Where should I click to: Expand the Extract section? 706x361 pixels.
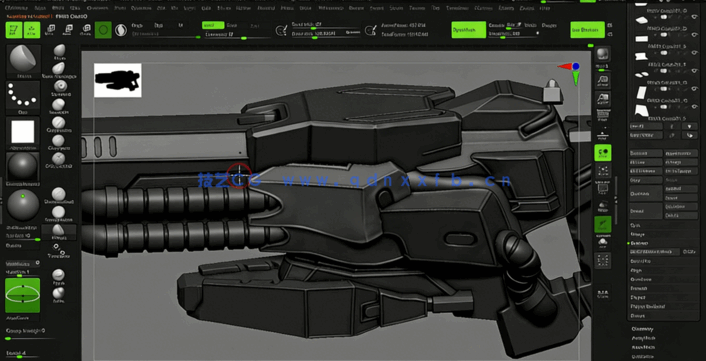point(638,316)
